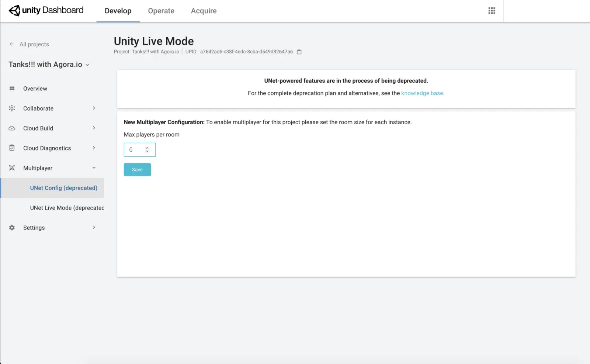Click the unity Dashboard title text

click(53, 10)
